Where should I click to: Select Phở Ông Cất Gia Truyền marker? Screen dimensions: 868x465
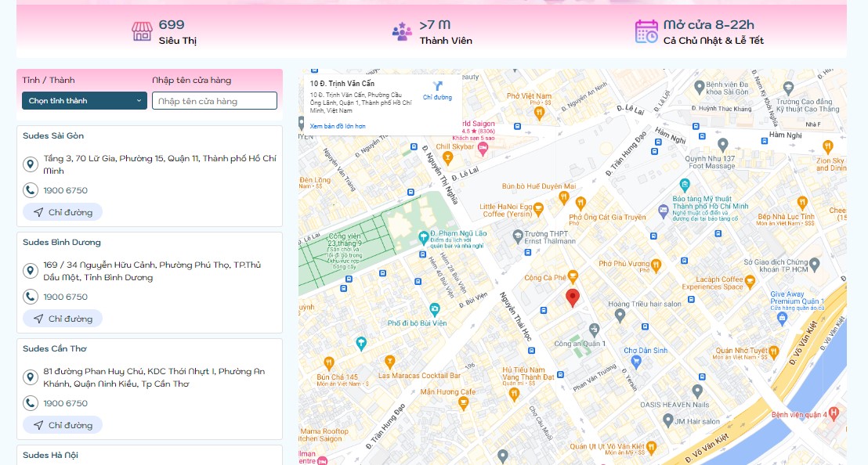[x=580, y=204]
